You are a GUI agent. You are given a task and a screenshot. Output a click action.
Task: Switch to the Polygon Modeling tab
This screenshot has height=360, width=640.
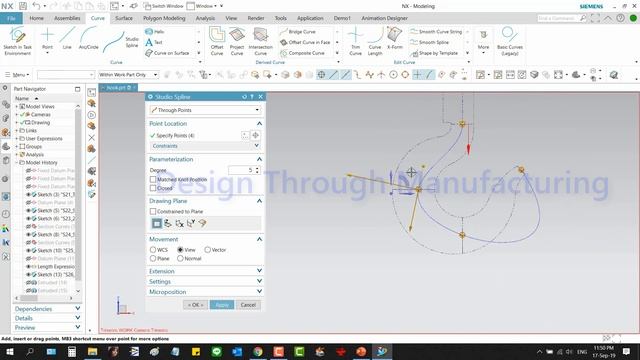[x=164, y=18]
